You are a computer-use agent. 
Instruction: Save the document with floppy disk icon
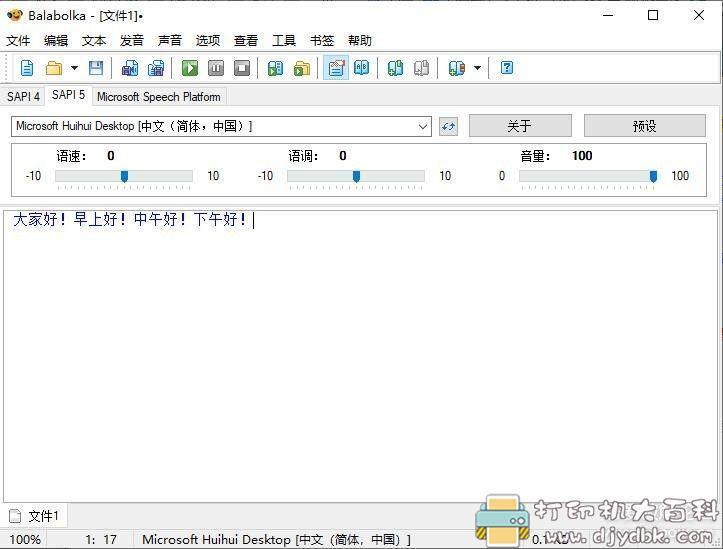tap(96, 68)
